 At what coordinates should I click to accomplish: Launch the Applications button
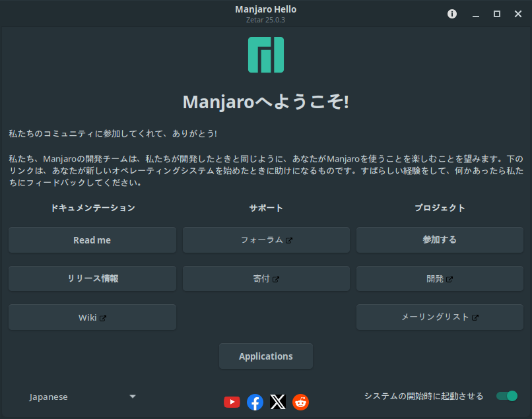pyautogui.click(x=266, y=356)
